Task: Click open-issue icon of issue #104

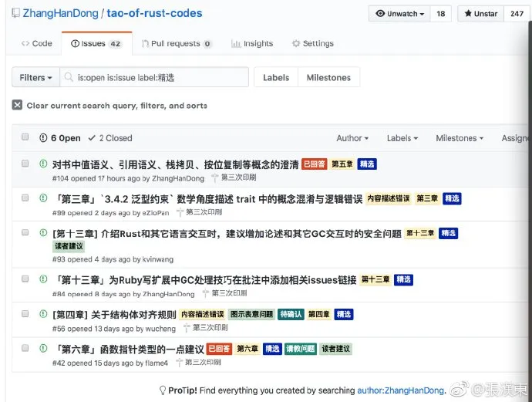Action: (43, 164)
